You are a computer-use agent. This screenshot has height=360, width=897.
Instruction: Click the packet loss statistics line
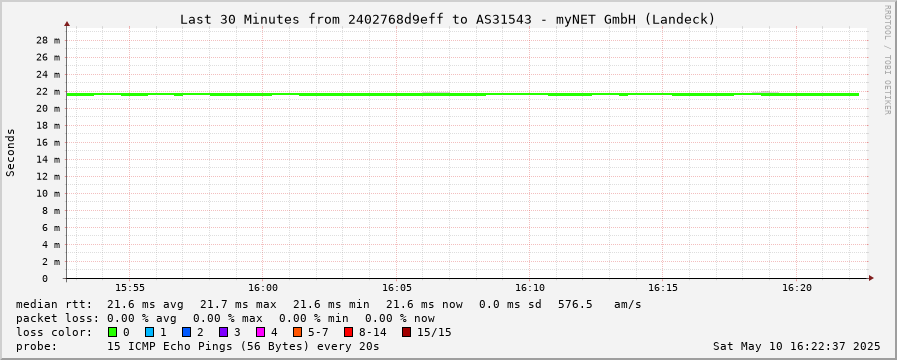coord(225,318)
